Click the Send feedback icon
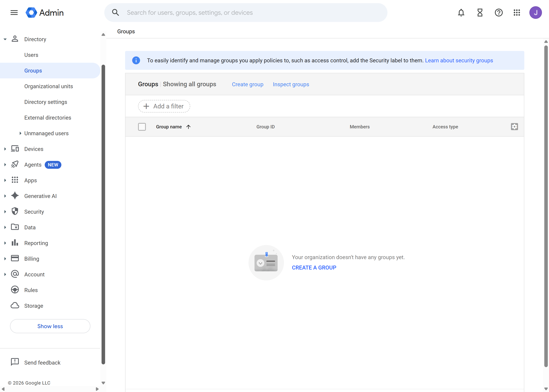The width and height of the screenshot is (549, 392). pyautogui.click(x=15, y=362)
